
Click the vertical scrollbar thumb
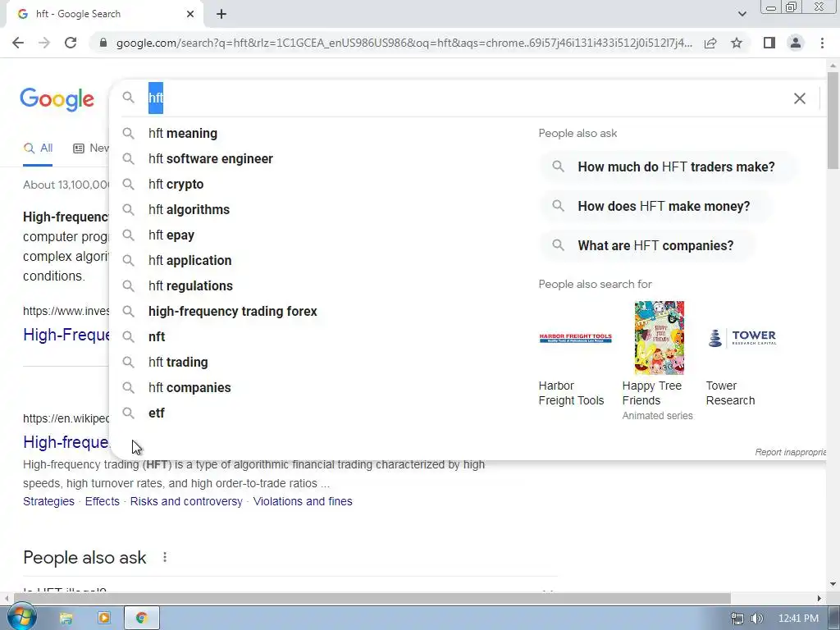click(833, 121)
